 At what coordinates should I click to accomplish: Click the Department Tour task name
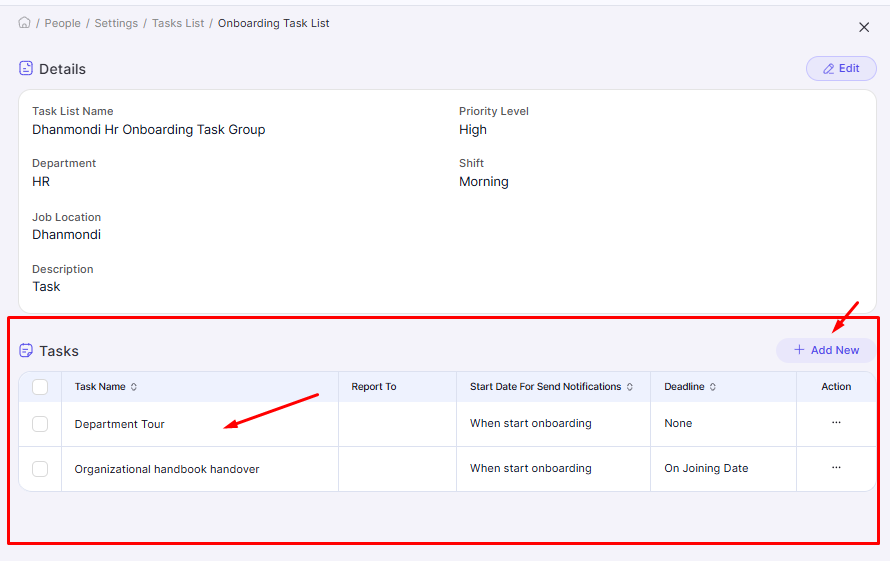click(x=120, y=424)
